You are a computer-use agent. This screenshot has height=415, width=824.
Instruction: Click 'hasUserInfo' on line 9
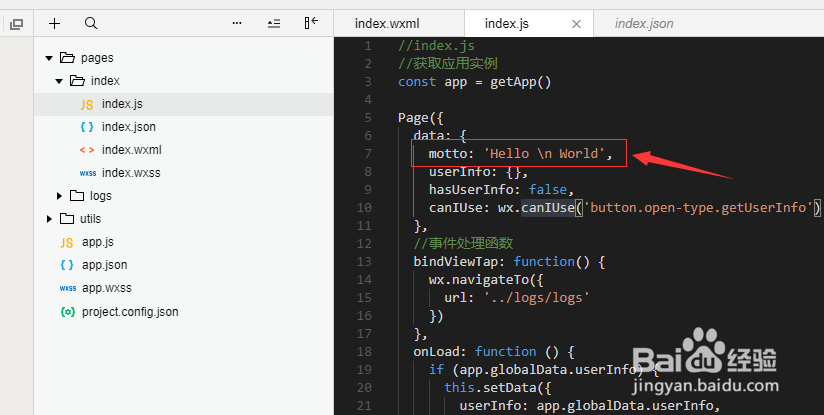click(x=471, y=190)
